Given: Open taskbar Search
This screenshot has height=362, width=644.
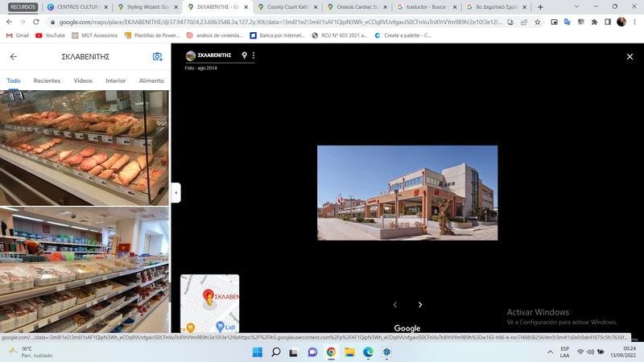Looking at the screenshot, I should click(276, 352).
